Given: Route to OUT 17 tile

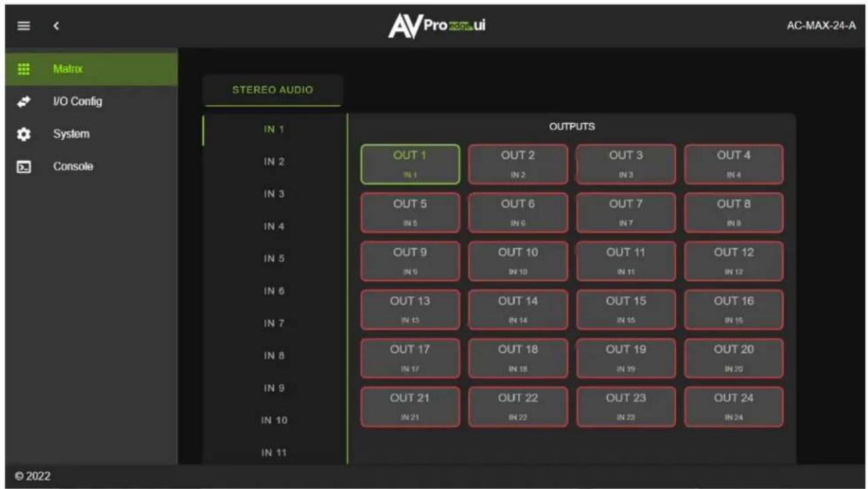Looking at the screenshot, I should [x=410, y=358].
